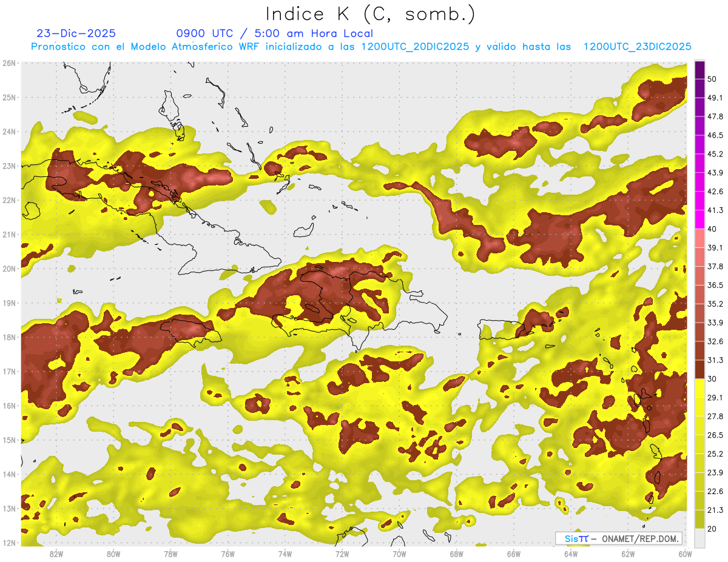Click the colorbar value "43.9"

pyautogui.click(x=715, y=173)
